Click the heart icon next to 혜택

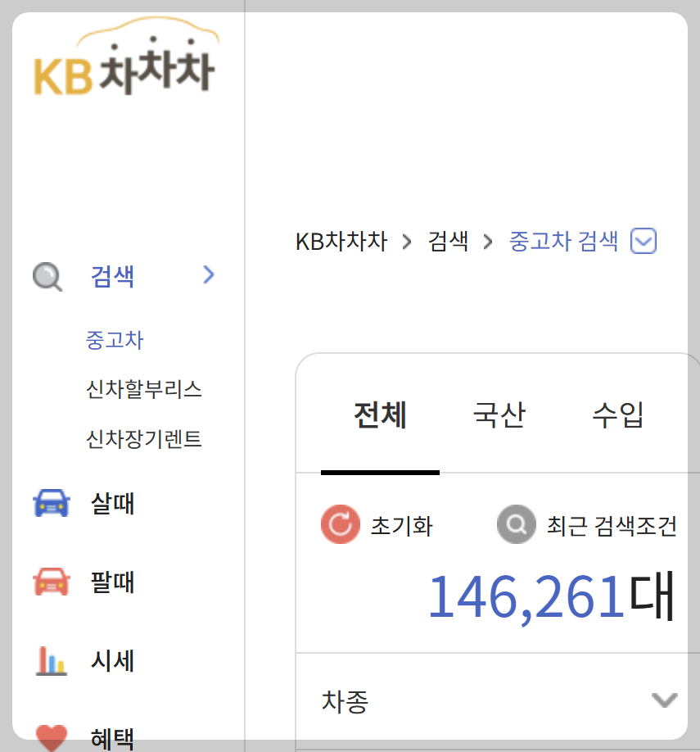tap(51, 735)
